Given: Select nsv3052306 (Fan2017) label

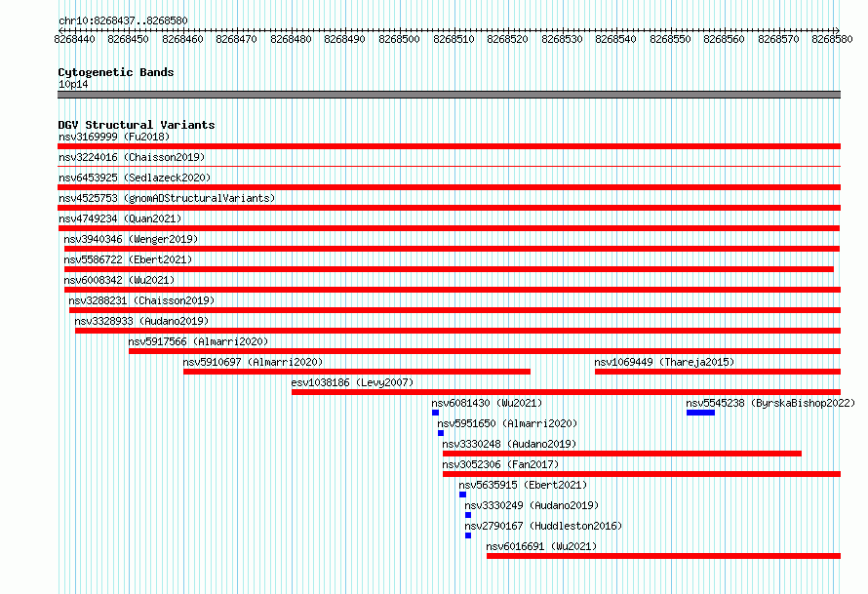Looking at the screenshot, I should coord(500,464).
